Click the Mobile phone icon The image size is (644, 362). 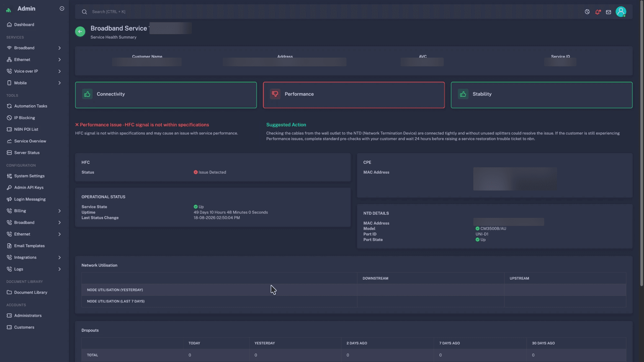[9, 83]
